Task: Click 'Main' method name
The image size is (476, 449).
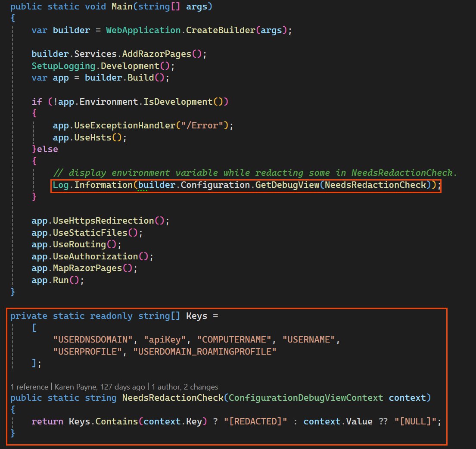Action: point(122,6)
